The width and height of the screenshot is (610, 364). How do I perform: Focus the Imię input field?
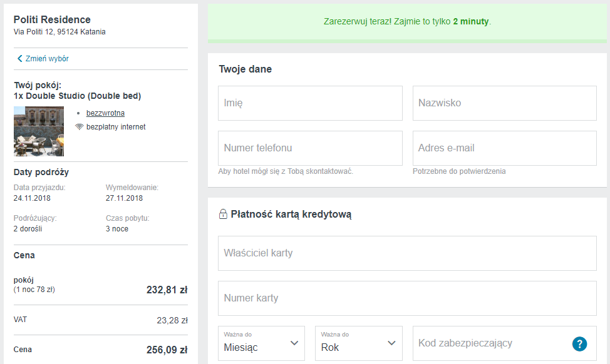[310, 103]
